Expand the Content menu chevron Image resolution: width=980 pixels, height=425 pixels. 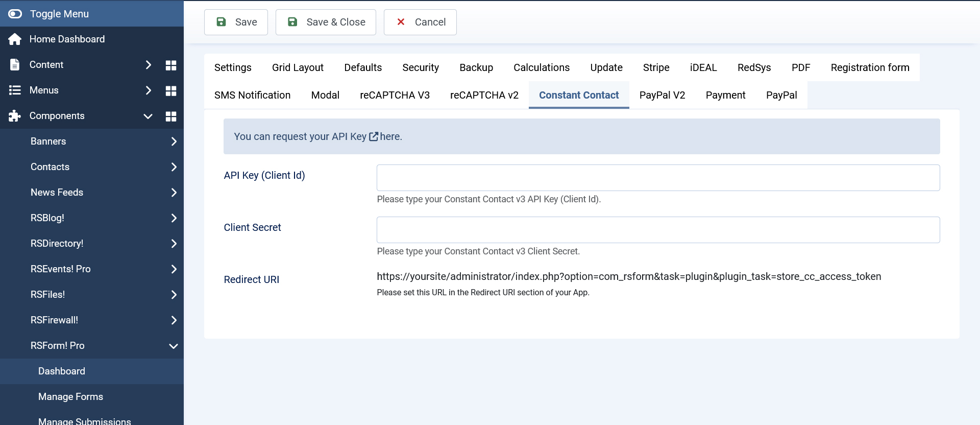(149, 65)
